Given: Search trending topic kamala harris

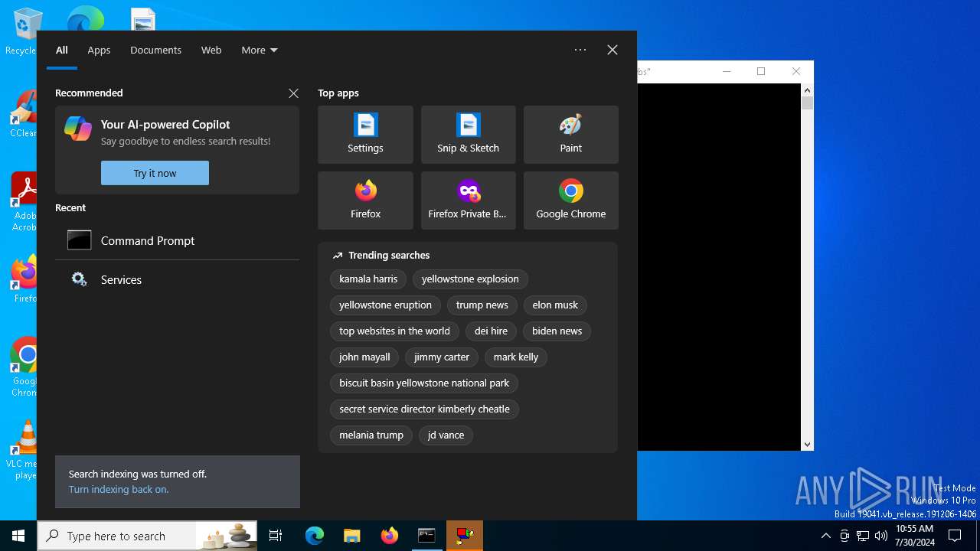Looking at the screenshot, I should pyautogui.click(x=368, y=279).
